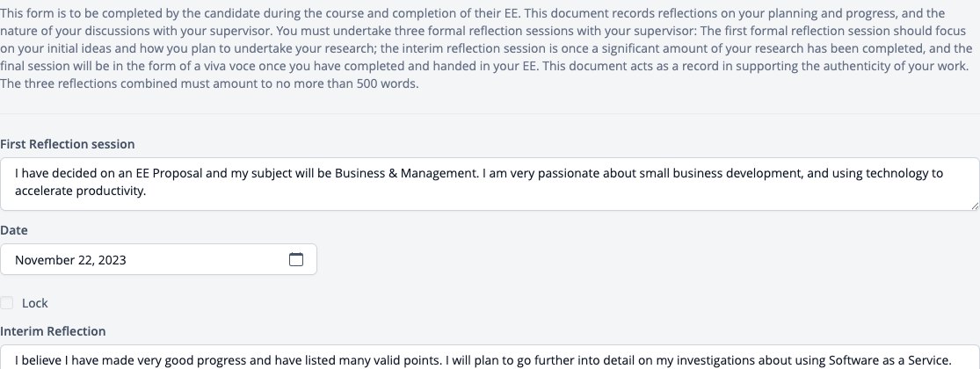Select the Date input showing November 22, 2023

pos(158,259)
